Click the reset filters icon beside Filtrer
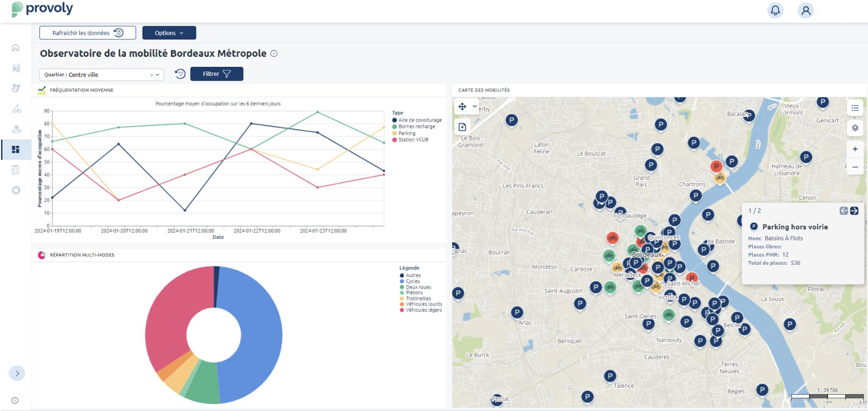This screenshot has width=868, height=411. (x=180, y=74)
